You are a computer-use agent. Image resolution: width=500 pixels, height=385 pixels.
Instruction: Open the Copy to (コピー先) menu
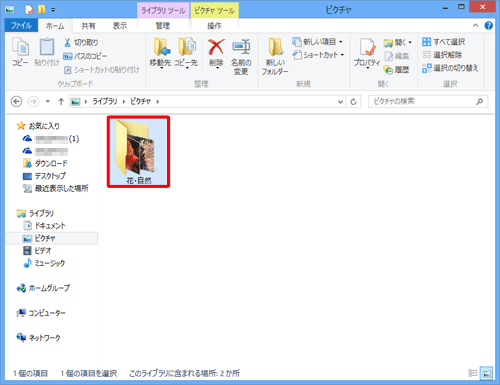186,53
